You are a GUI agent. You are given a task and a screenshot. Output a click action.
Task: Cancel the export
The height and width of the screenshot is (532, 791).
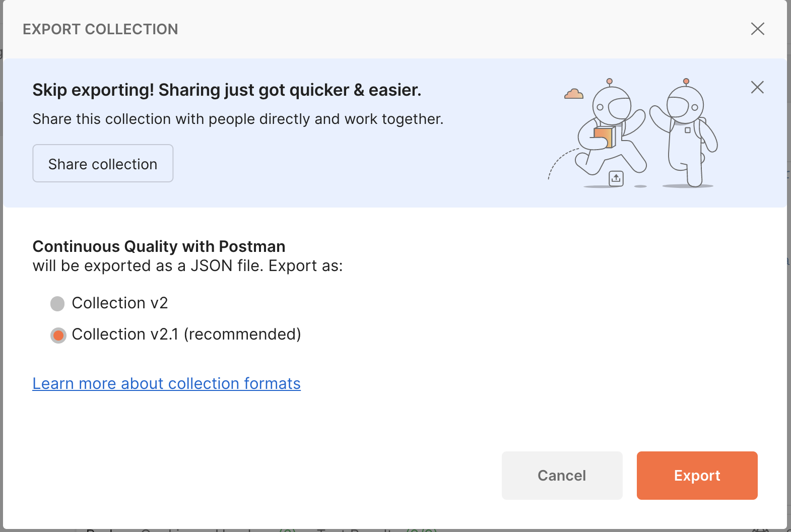pyautogui.click(x=562, y=476)
